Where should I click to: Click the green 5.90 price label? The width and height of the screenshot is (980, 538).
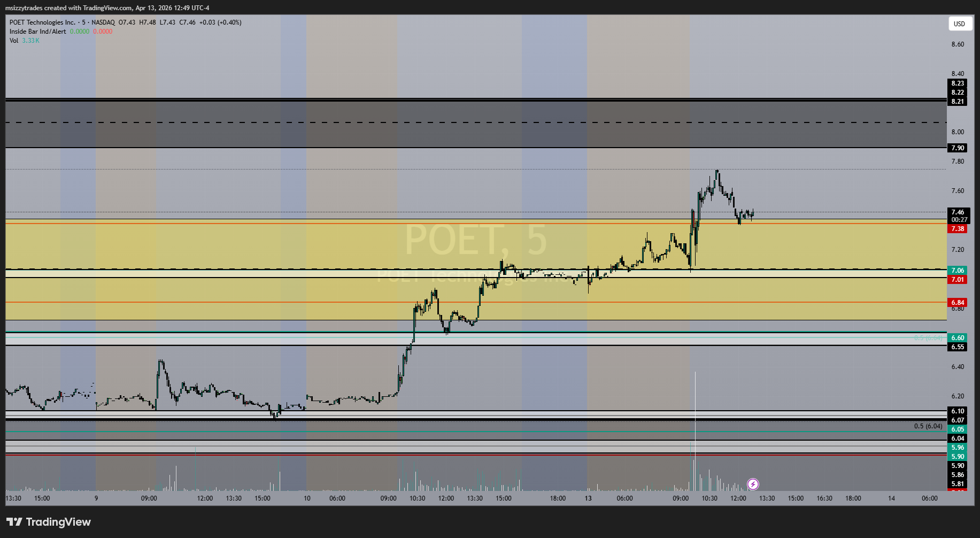click(x=958, y=457)
